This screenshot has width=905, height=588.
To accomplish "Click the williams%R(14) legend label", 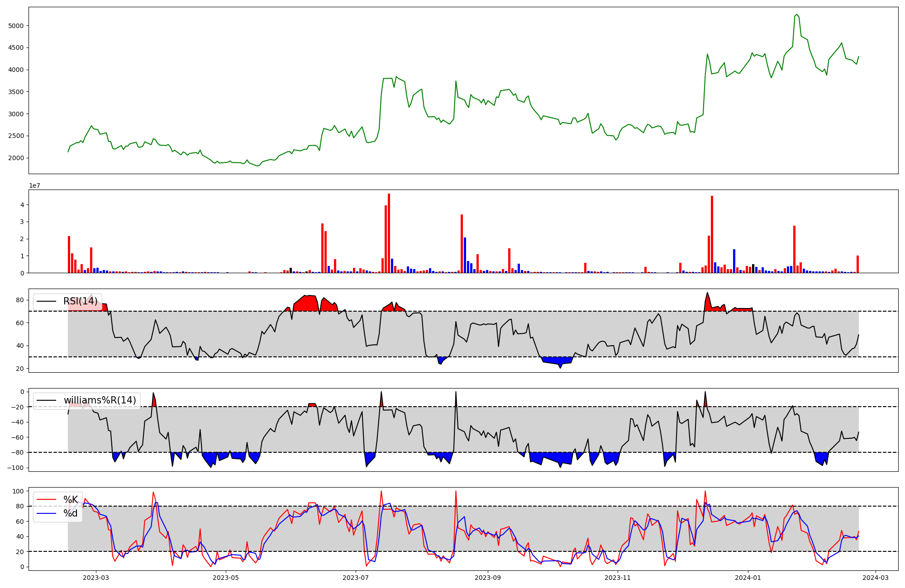I will pyautogui.click(x=100, y=400).
